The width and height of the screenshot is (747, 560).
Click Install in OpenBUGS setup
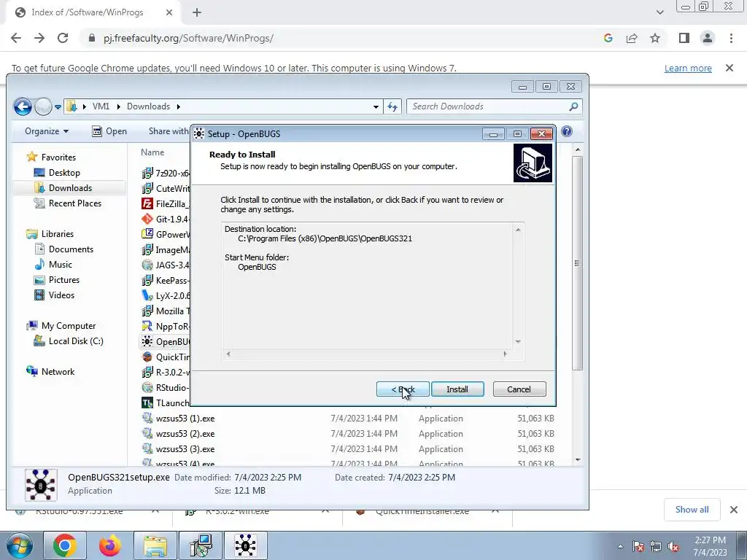[x=457, y=389]
